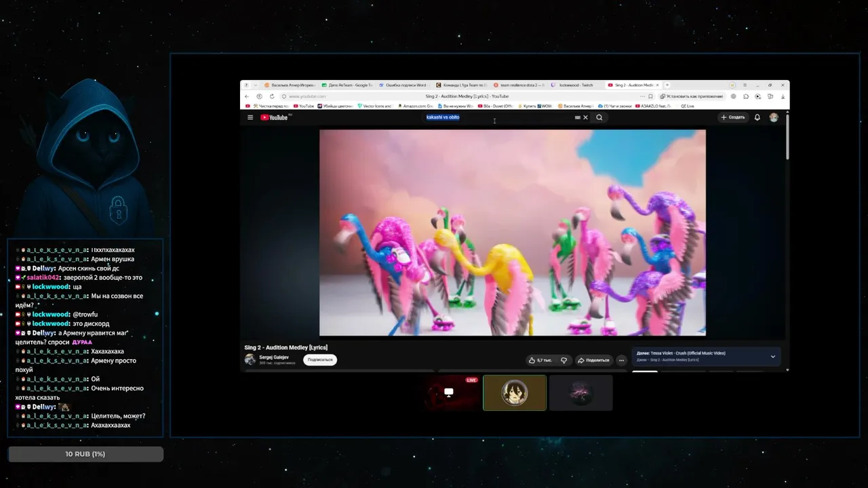Image resolution: width=868 pixels, height=488 pixels.
Task: Open a new browser tab with plus
Action: (x=667, y=85)
